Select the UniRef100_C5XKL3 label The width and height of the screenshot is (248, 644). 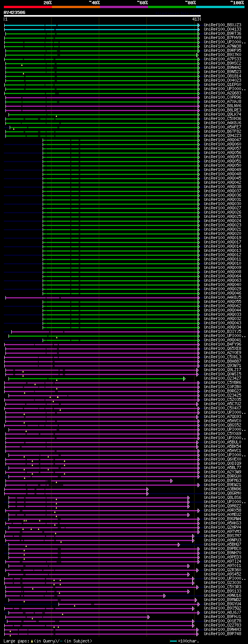[x=222, y=357]
